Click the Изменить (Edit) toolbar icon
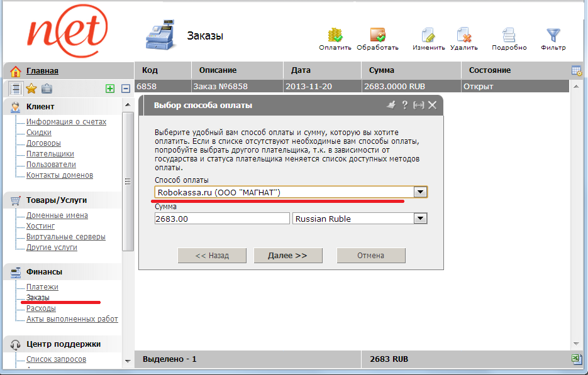This screenshot has width=588, height=375. coord(428,36)
